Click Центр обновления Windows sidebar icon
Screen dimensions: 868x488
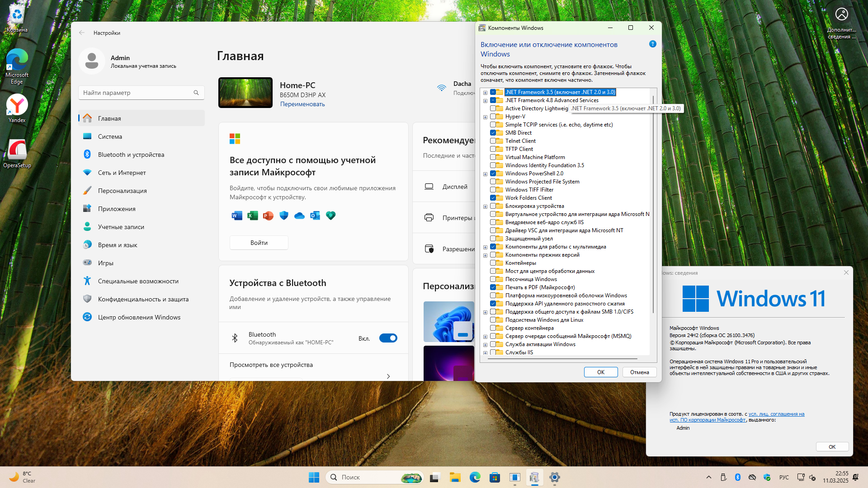coord(87,317)
